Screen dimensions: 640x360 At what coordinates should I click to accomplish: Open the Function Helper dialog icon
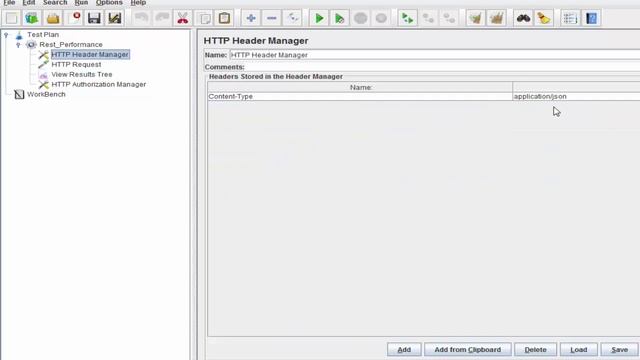point(570,18)
